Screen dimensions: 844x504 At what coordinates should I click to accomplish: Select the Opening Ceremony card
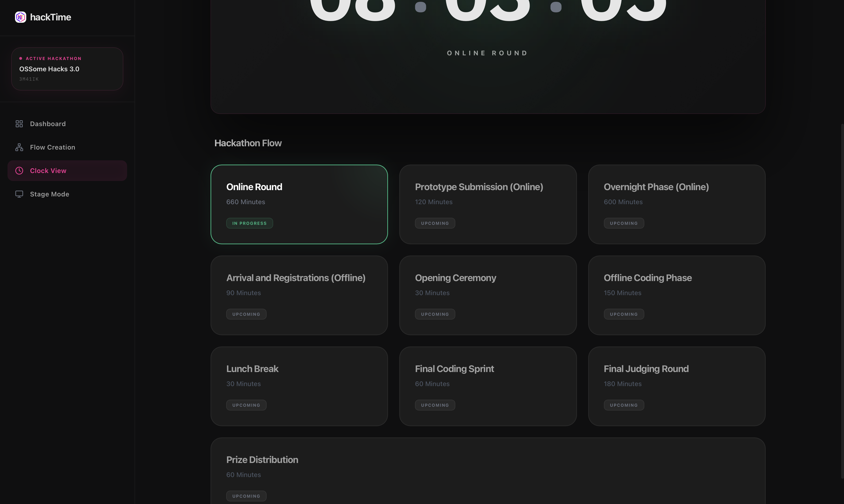click(x=488, y=295)
